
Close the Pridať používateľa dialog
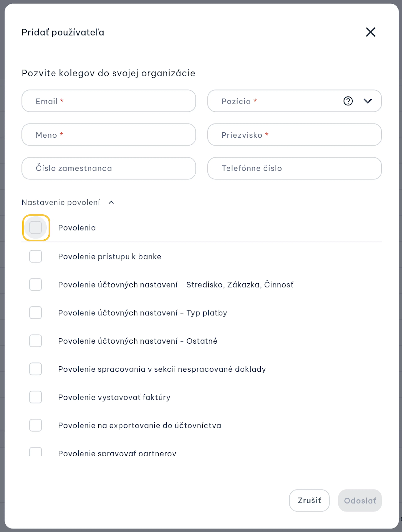370,32
